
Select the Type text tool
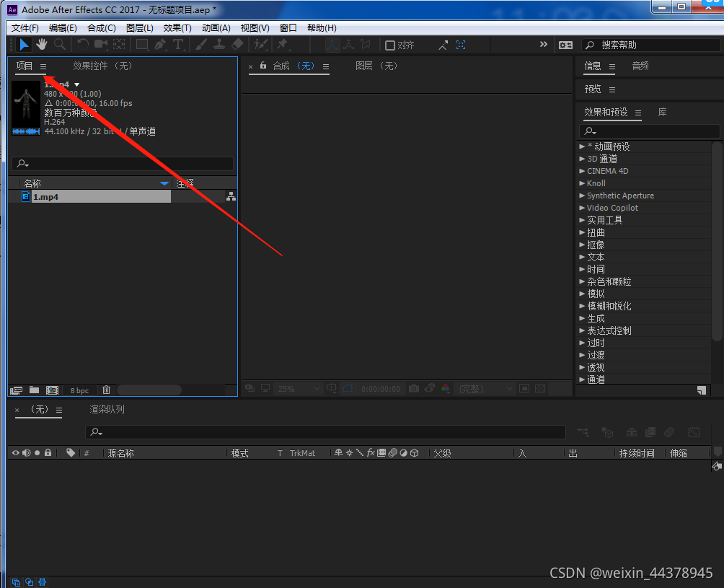[x=178, y=45]
